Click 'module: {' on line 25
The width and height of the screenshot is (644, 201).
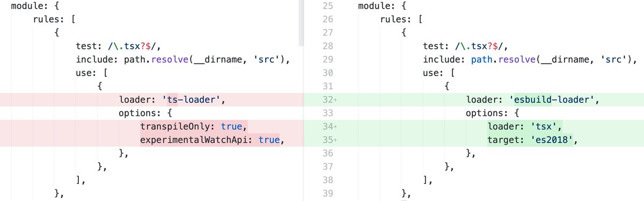coord(382,6)
